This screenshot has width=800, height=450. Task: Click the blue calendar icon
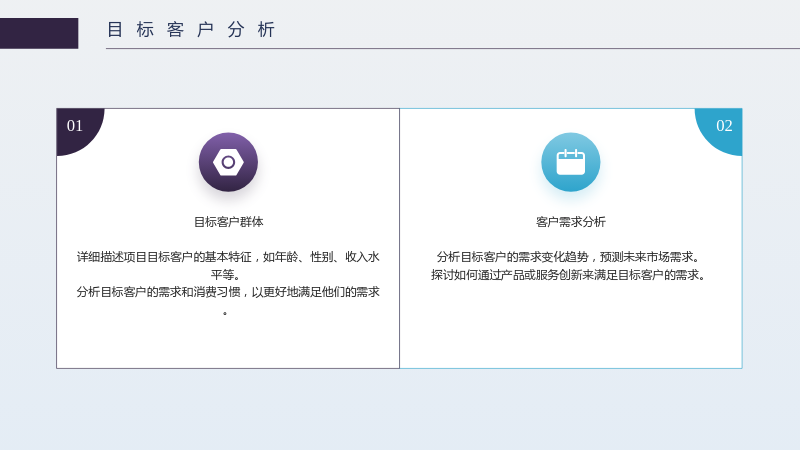tap(570, 162)
